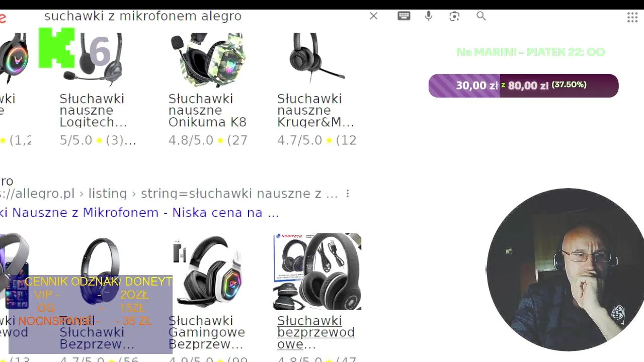The width and height of the screenshot is (644, 362).
Task: Open search by image lens icon
Action: (454, 16)
